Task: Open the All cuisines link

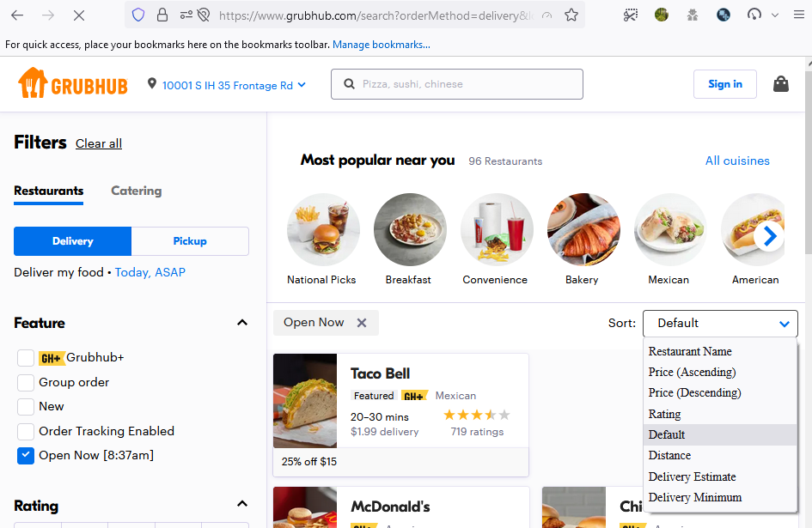Action: click(737, 161)
